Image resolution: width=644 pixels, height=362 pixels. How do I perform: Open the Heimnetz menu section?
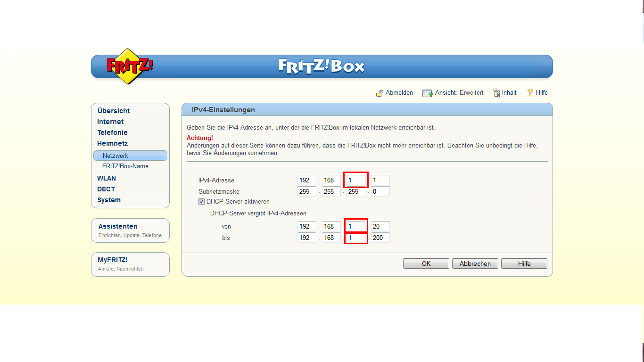pyautogui.click(x=112, y=143)
